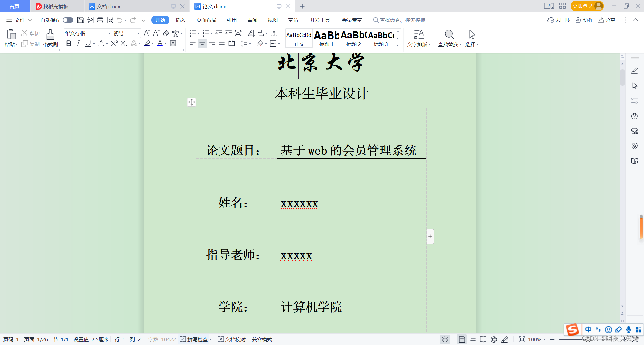
Task: Open the borders dropdown arrow
Action: pyautogui.click(x=279, y=44)
